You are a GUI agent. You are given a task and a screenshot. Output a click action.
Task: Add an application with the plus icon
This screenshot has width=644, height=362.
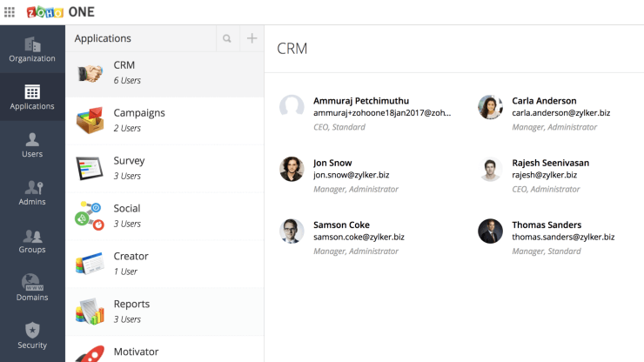point(252,38)
